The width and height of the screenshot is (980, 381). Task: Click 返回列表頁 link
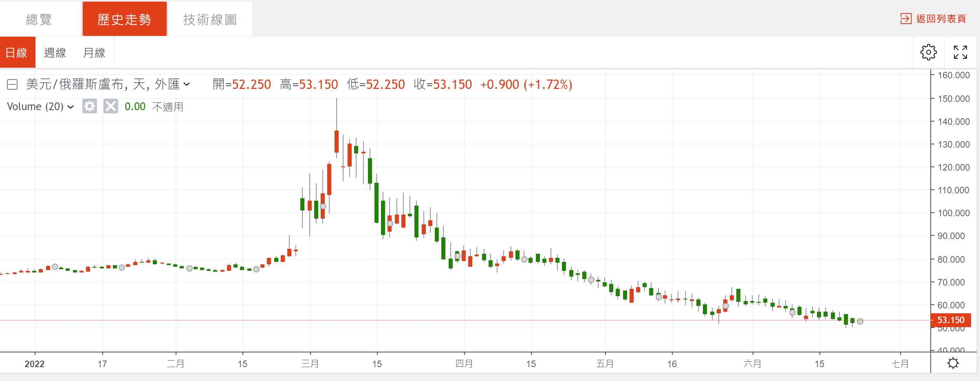coord(941,19)
